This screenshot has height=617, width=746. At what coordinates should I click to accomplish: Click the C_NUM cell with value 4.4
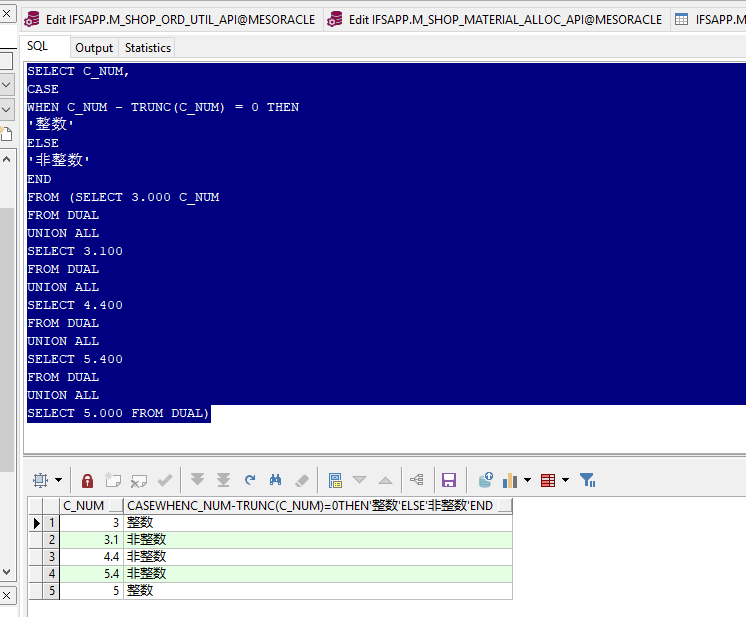click(91, 557)
